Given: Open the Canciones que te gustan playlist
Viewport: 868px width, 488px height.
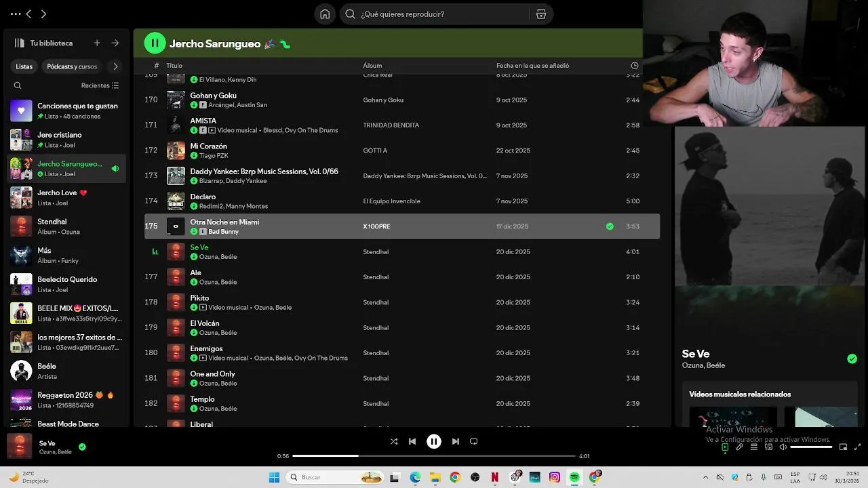Looking at the screenshot, I should [x=66, y=110].
